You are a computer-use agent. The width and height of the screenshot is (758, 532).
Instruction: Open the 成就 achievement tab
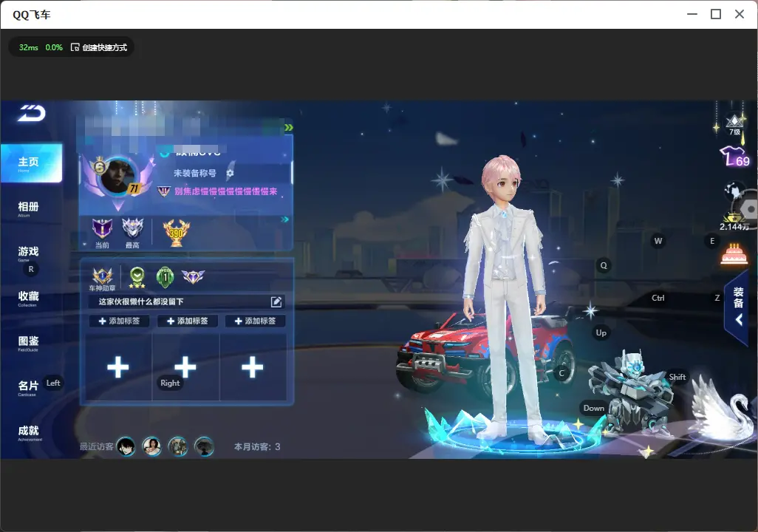coord(29,432)
